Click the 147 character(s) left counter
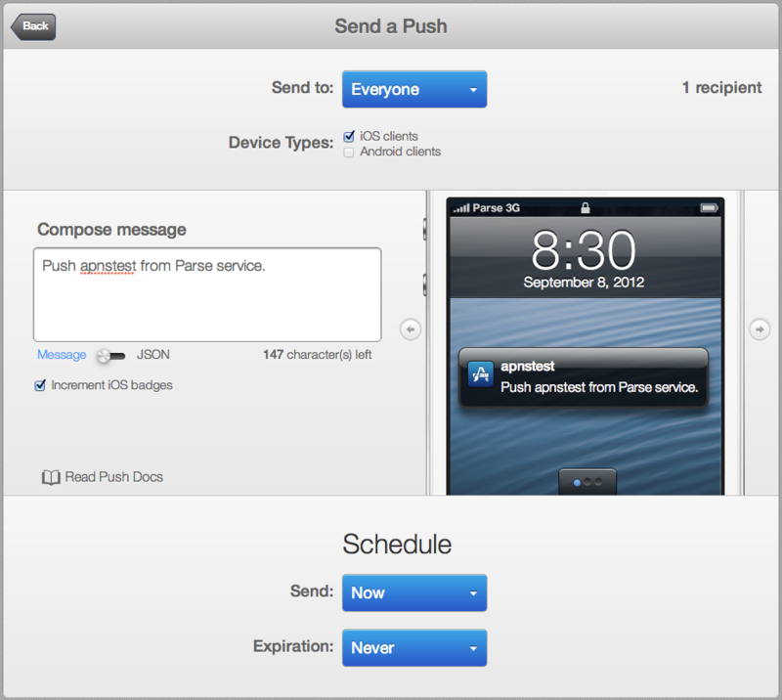782x700 pixels. (317, 355)
